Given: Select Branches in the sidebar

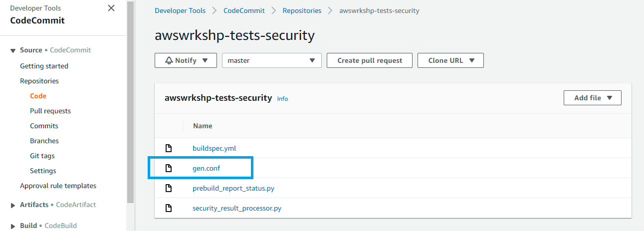Looking at the screenshot, I should pyautogui.click(x=44, y=141).
